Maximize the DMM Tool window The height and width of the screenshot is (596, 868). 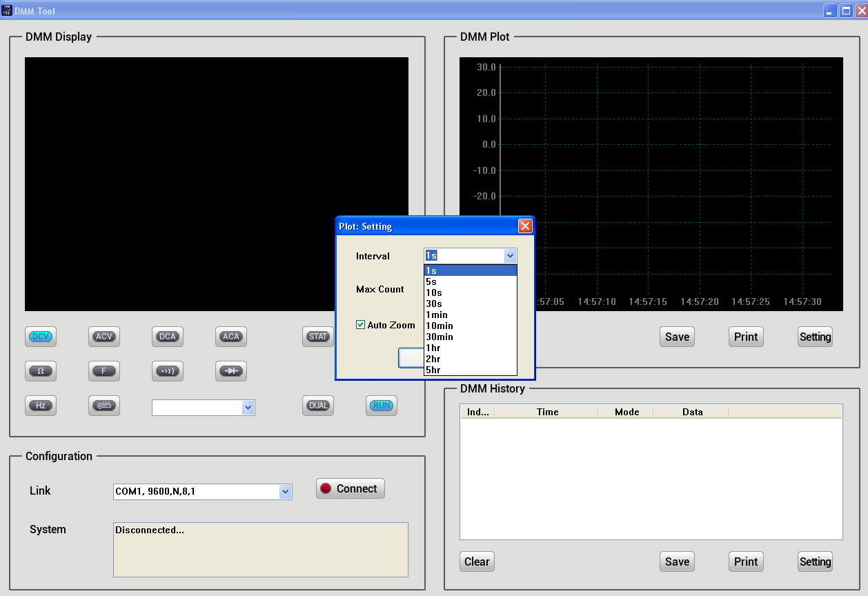point(845,10)
